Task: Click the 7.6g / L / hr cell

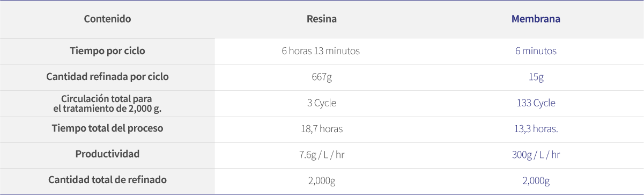Action: [322, 155]
